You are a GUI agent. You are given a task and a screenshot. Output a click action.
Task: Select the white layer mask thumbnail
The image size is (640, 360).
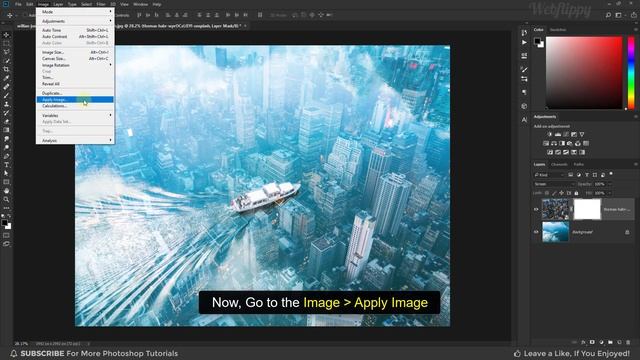[587, 209]
